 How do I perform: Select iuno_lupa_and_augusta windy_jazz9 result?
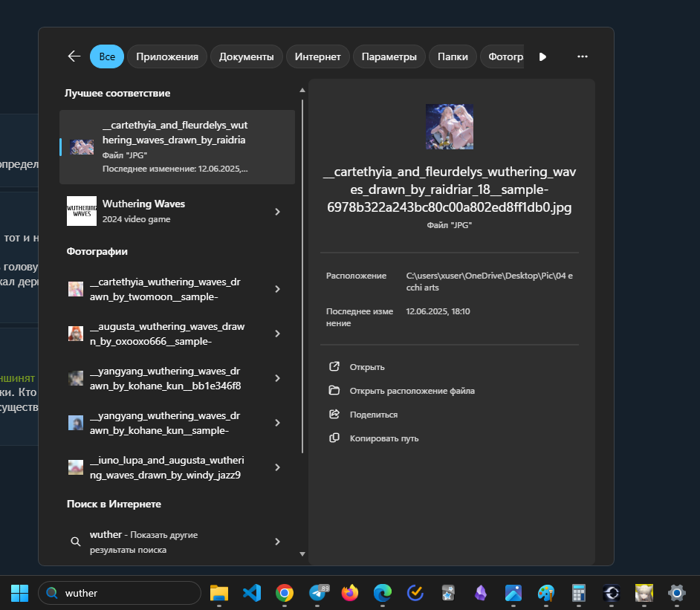(177, 467)
